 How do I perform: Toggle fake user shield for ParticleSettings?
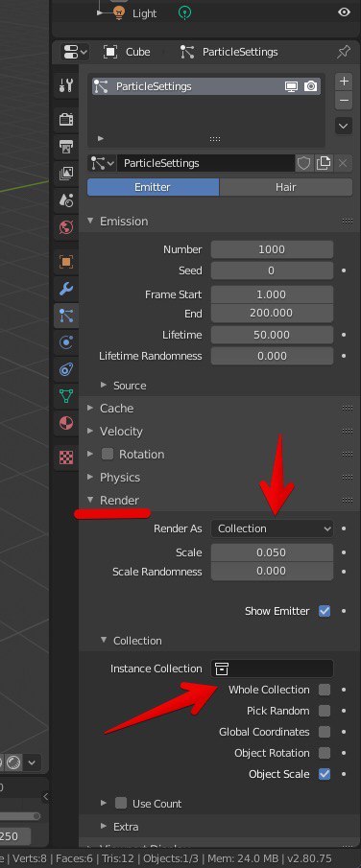point(304,163)
